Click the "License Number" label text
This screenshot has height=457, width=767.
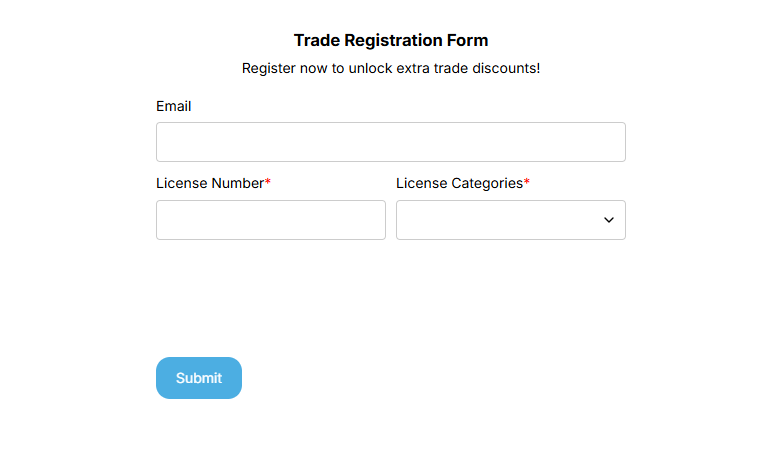pyautogui.click(x=210, y=184)
